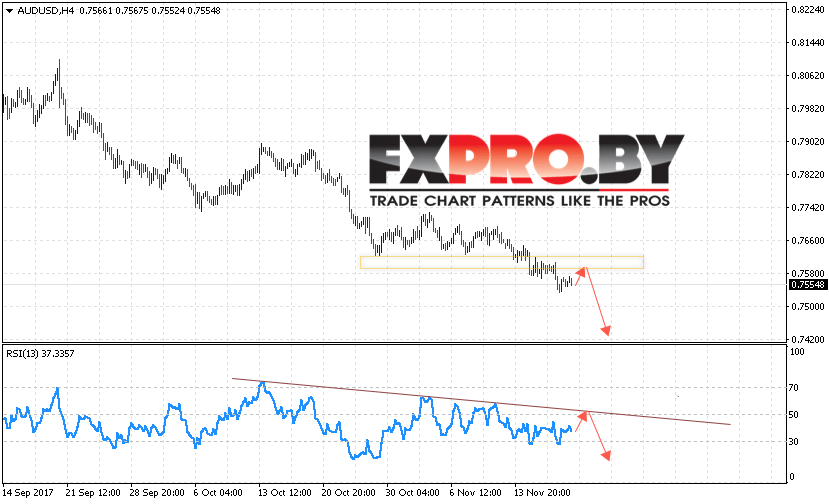The image size is (829, 504).
Task: Select RSI scale level 30
Action: [794, 442]
